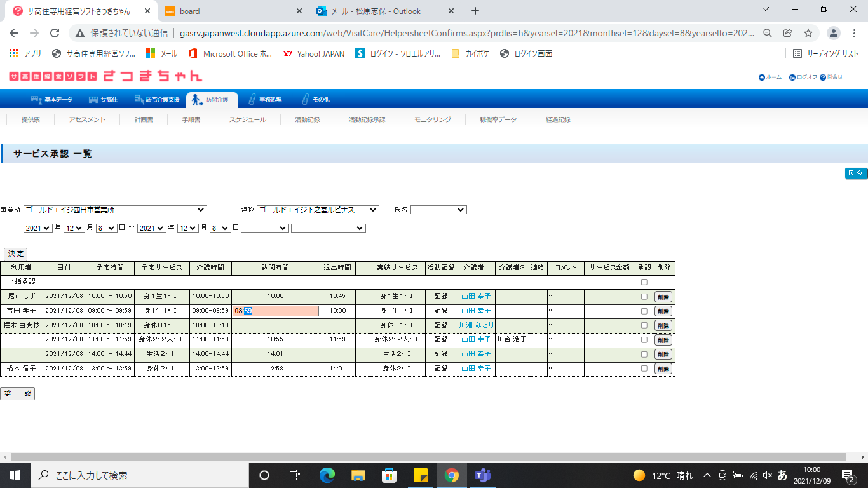868x488 pixels.
Task: Click the 問合せ help icon
Action: (823, 78)
